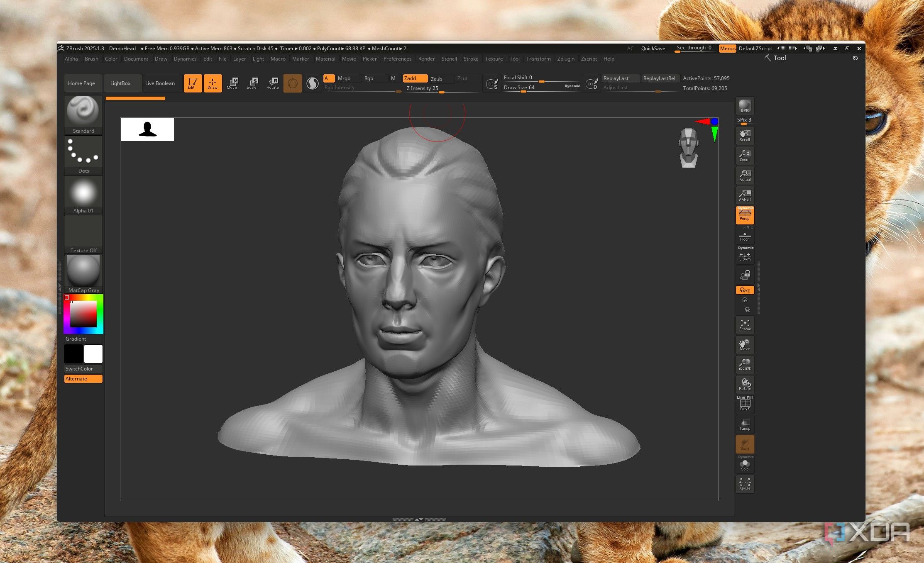Click the PolyF wireframe icon
924x563 pixels.
(744, 403)
